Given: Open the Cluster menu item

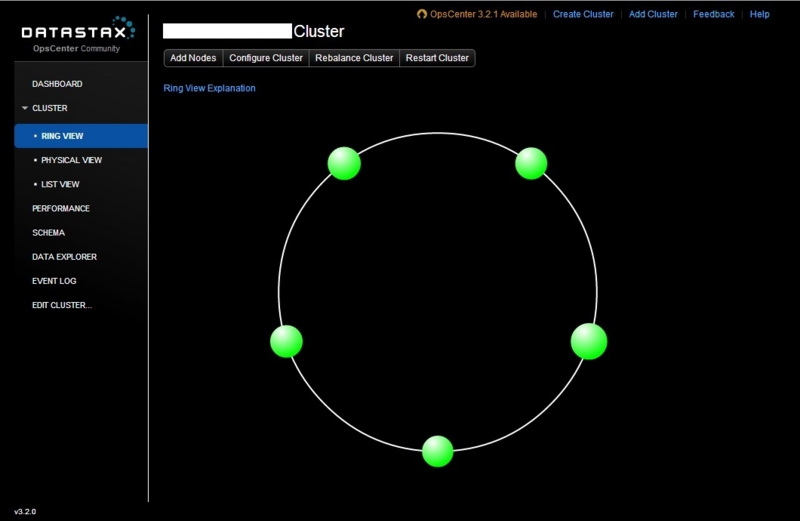Looking at the screenshot, I should tap(49, 108).
